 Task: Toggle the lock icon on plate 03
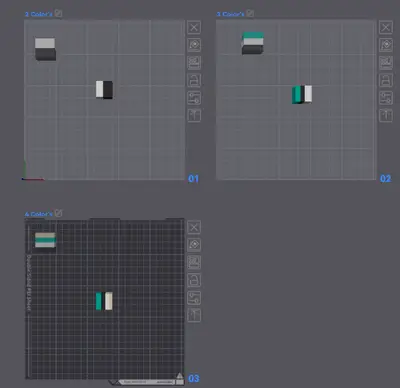click(194, 280)
